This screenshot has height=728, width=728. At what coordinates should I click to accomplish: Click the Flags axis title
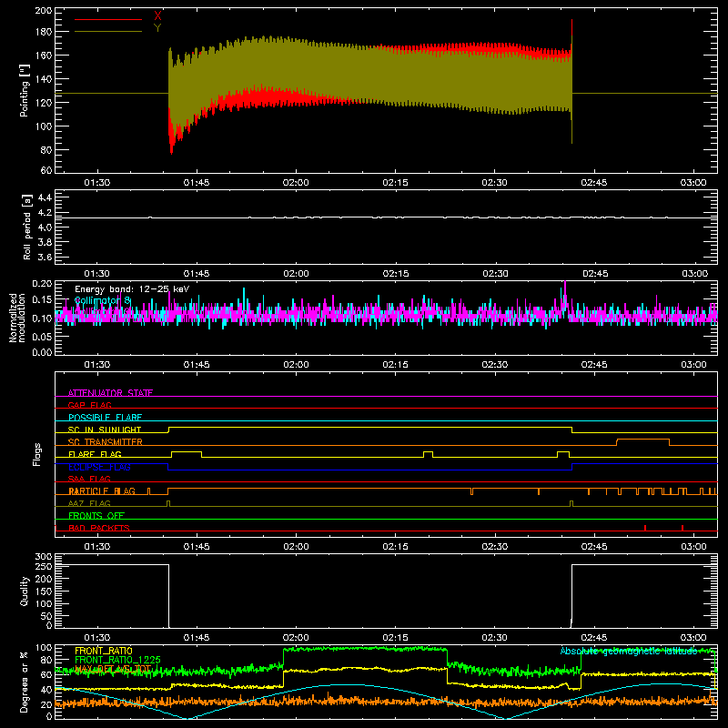coord(36,454)
